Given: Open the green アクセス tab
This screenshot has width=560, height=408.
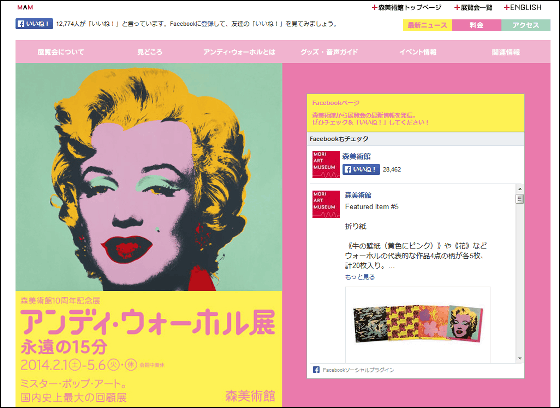Looking at the screenshot, I should coord(526,25).
